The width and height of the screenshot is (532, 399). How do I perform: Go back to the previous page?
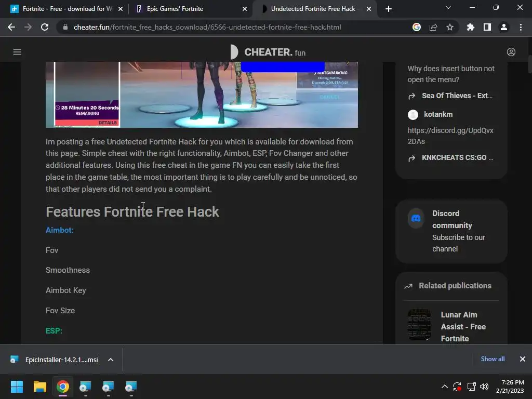[11, 27]
